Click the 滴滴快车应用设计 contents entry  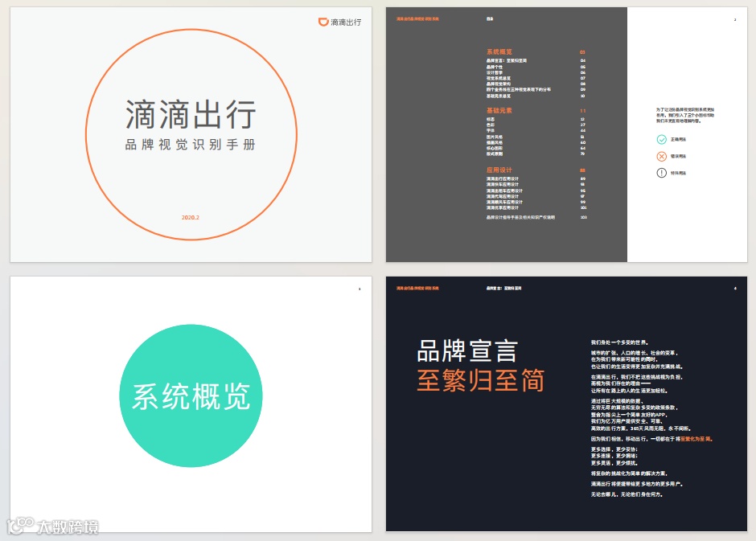coord(503,185)
